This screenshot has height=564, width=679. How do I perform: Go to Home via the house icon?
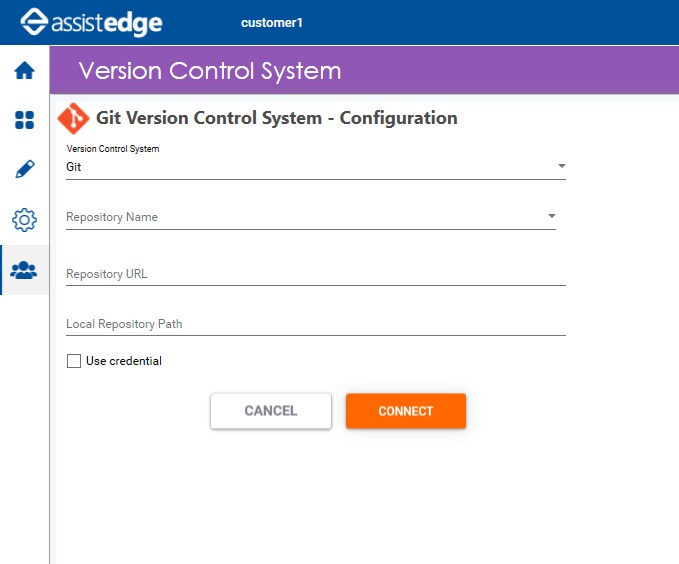(24, 70)
